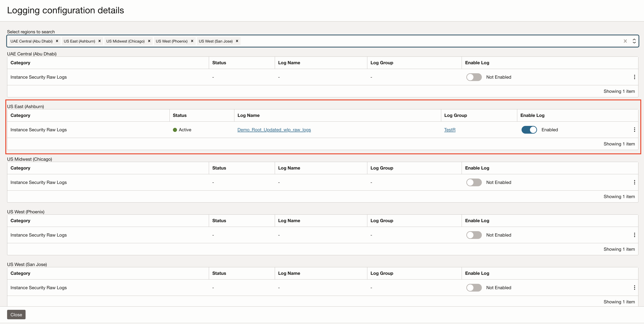Remove the US West (Phoenix) region chip
Viewport: 644px width, 324px height.
[192, 41]
